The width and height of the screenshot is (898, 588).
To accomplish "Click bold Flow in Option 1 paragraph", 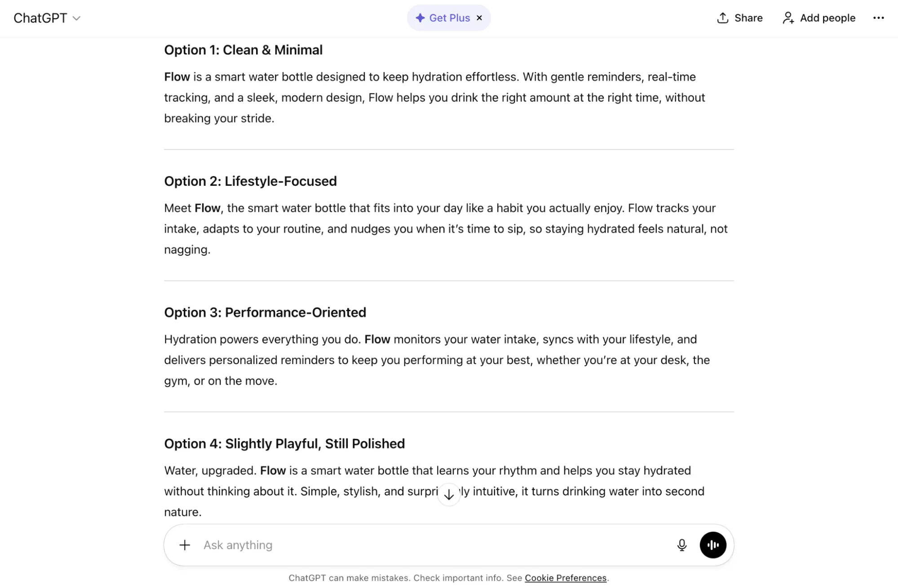I will pos(177,77).
